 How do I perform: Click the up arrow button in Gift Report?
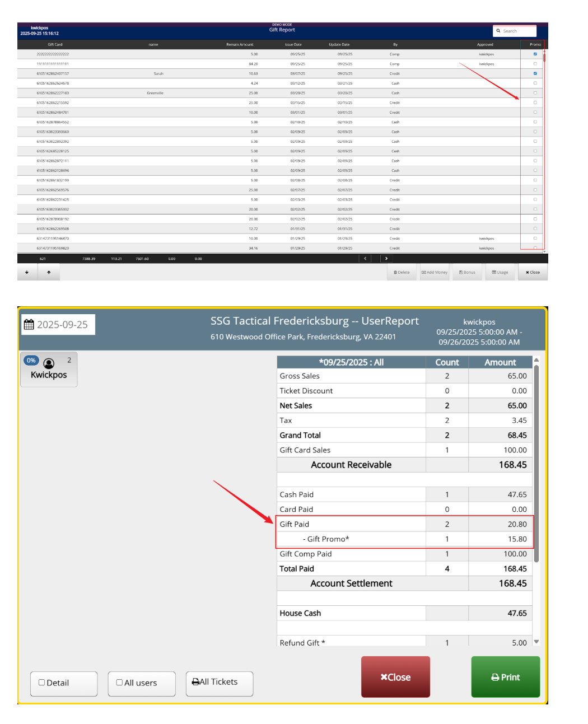[x=49, y=272]
